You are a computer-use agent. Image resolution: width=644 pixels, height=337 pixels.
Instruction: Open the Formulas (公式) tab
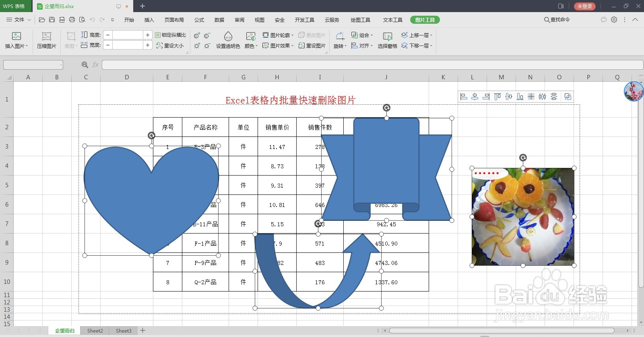tap(199, 20)
